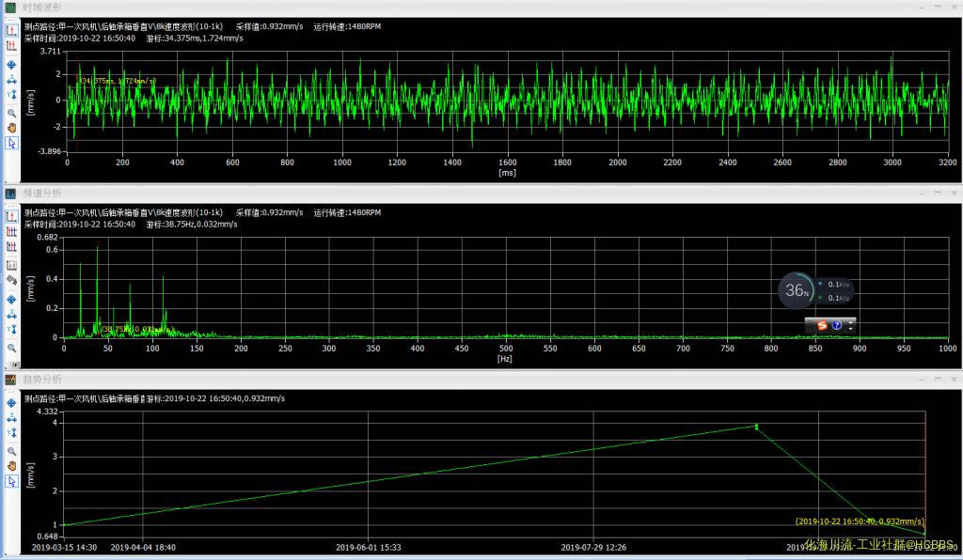The height and width of the screenshot is (560, 963).
Task: Click the 36% memory usage floating widget
Action: pyautogui.click(x=797, y=290)
